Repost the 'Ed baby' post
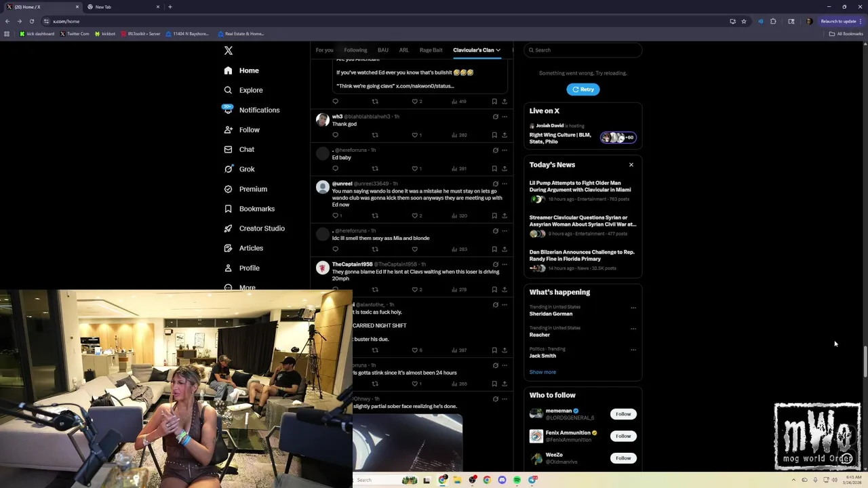Viewport: 868px width, 488px height. 375,168
